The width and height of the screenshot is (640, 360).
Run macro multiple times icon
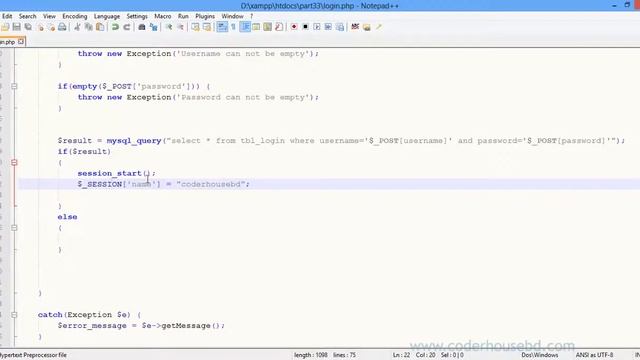328,27
